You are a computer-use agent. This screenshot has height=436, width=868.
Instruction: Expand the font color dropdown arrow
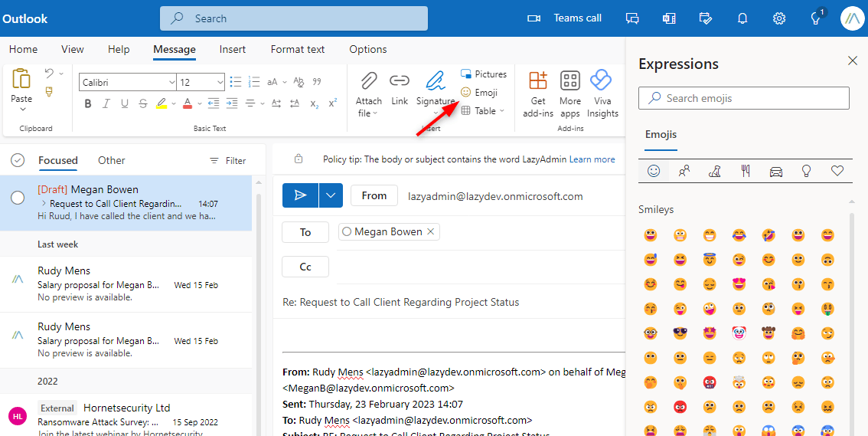(199, 103)
